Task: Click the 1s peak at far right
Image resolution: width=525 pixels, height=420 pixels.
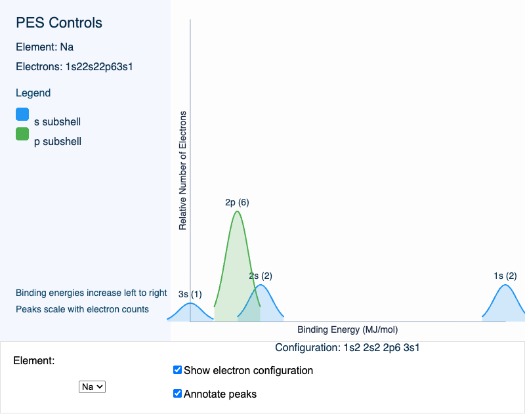Action: pyautogui.click(x=505, y=303)
